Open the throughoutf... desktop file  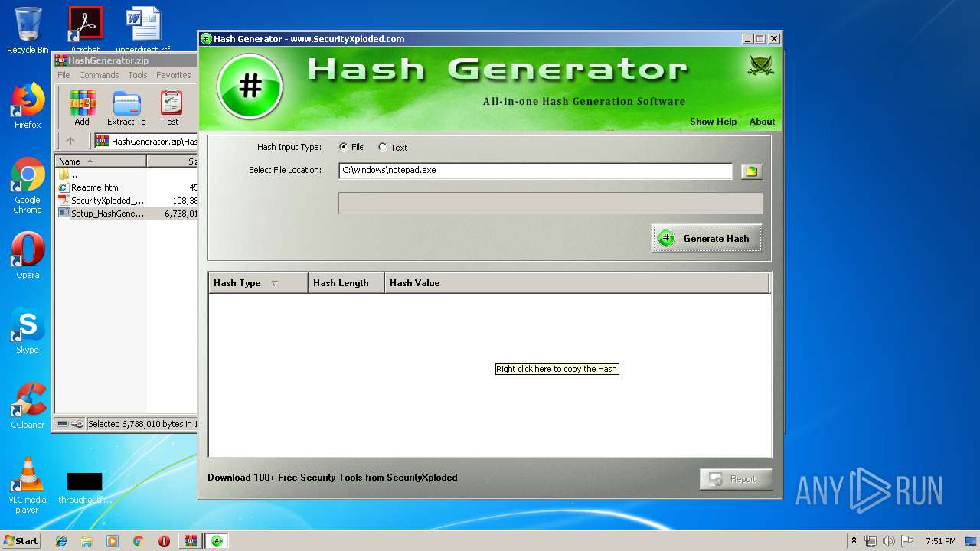tap(84, 488)
